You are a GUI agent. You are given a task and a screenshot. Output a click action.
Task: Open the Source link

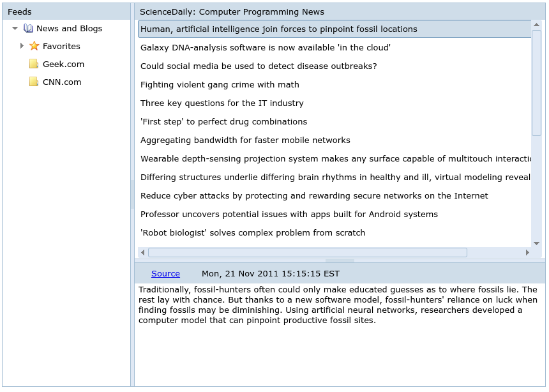point(165,274)
